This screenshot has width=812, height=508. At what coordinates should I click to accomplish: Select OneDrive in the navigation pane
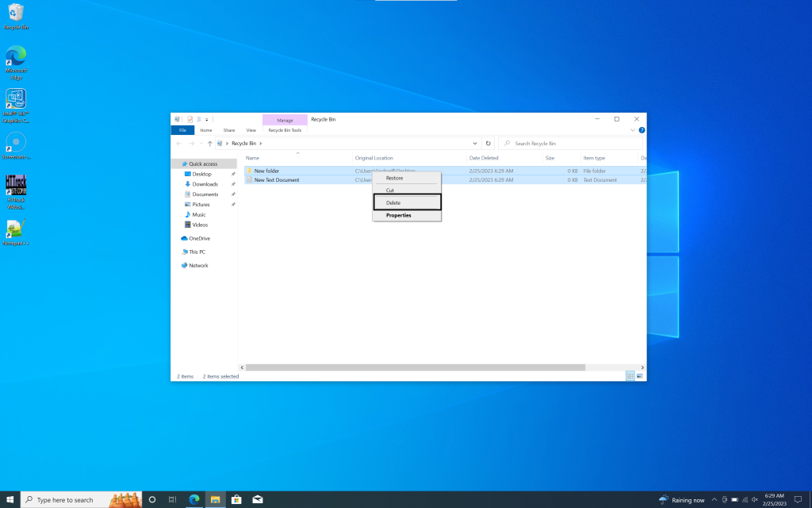click(x=199, y=238)
